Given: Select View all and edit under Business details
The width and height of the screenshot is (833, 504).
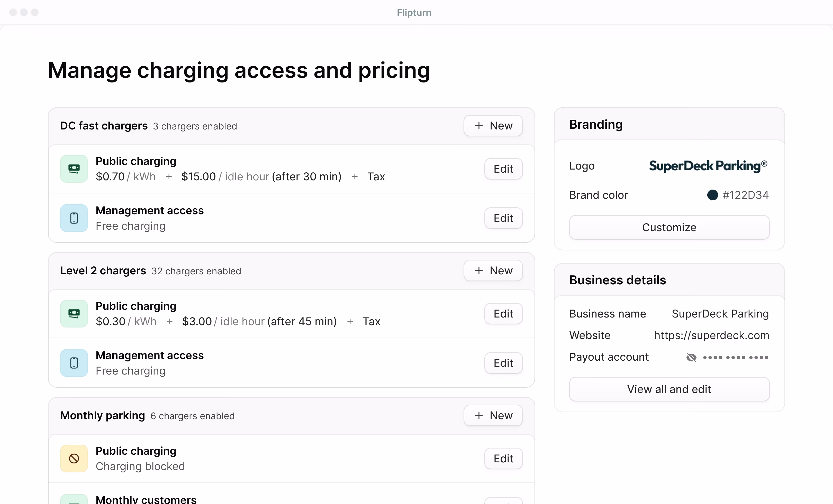Looking at the screenshot, I should click(x=669, y=389).
